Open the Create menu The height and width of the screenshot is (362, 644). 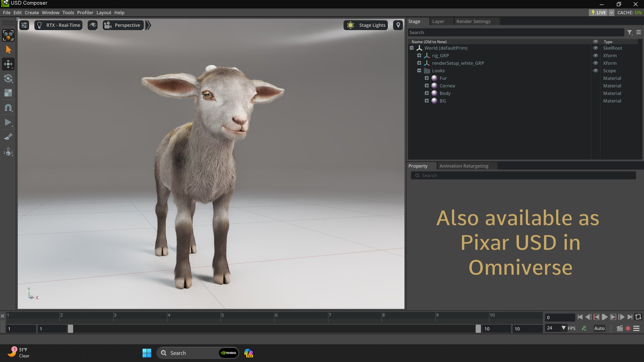tap(32, 13)
